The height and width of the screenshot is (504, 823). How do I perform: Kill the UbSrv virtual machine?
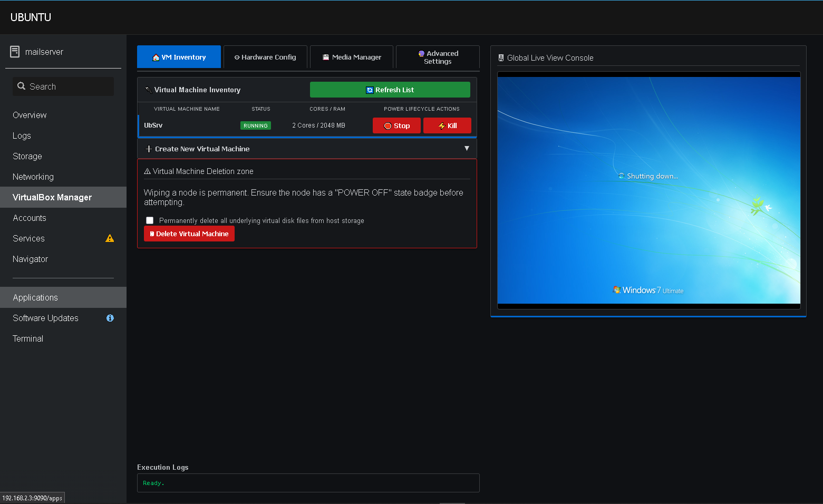(x=447, y=125)
